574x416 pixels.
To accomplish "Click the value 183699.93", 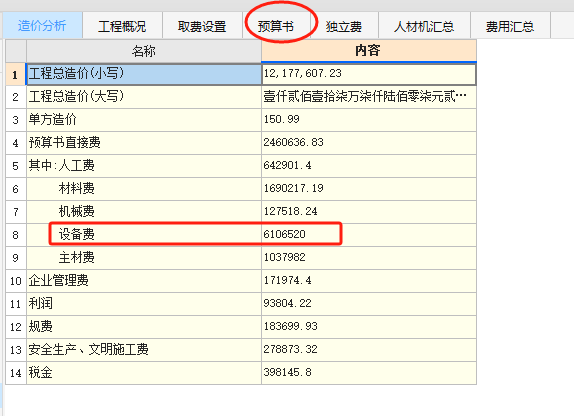I will 369,327.
